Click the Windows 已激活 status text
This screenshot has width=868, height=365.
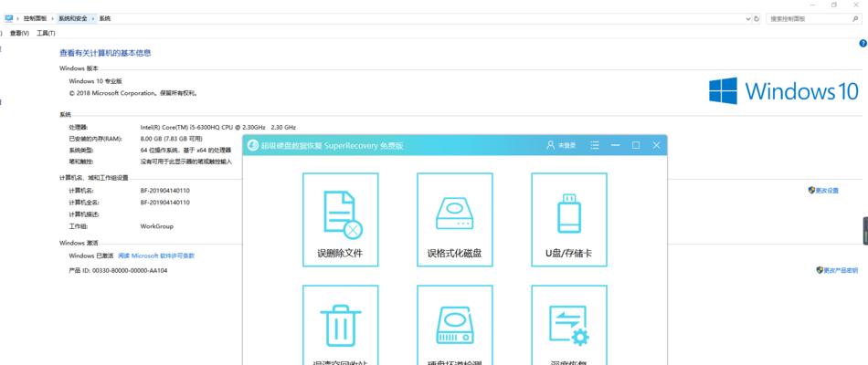pos(90,256)
